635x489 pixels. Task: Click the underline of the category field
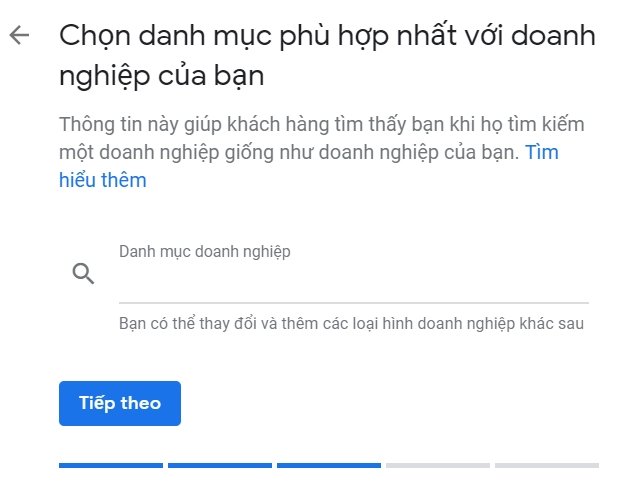(x=353, y=302)
